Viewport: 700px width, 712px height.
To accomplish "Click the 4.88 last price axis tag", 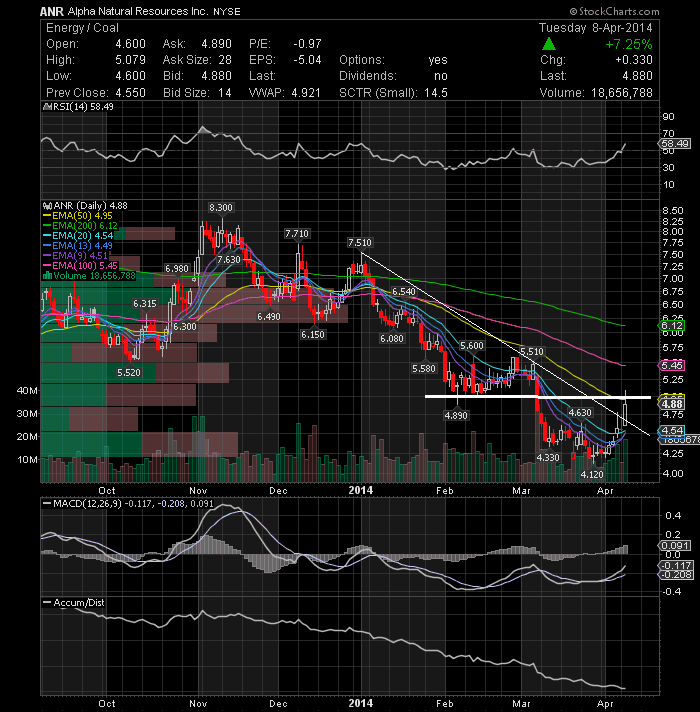I will [x=671, y=404].
